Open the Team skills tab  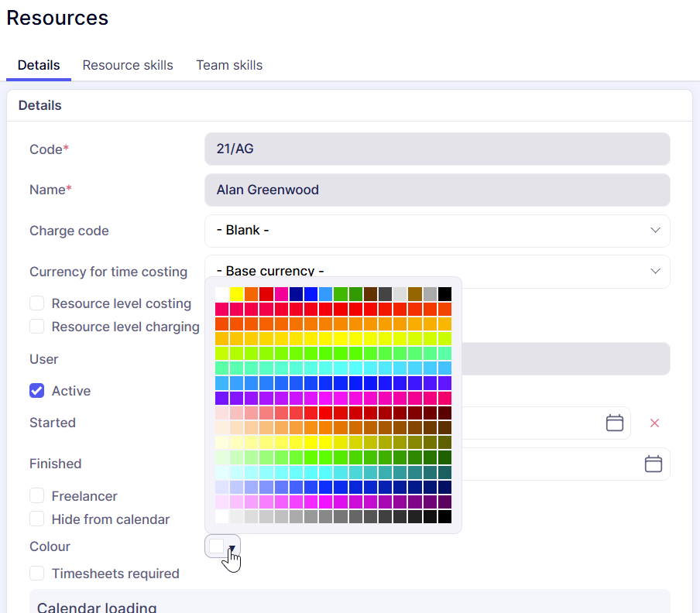(x=229, y=65)
